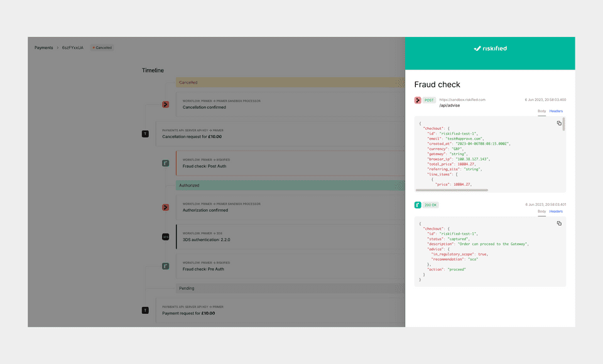Screen dimensions: 603x364
Task: Open the Cancellation confirmed timeline event
Action: click(290, 104)
